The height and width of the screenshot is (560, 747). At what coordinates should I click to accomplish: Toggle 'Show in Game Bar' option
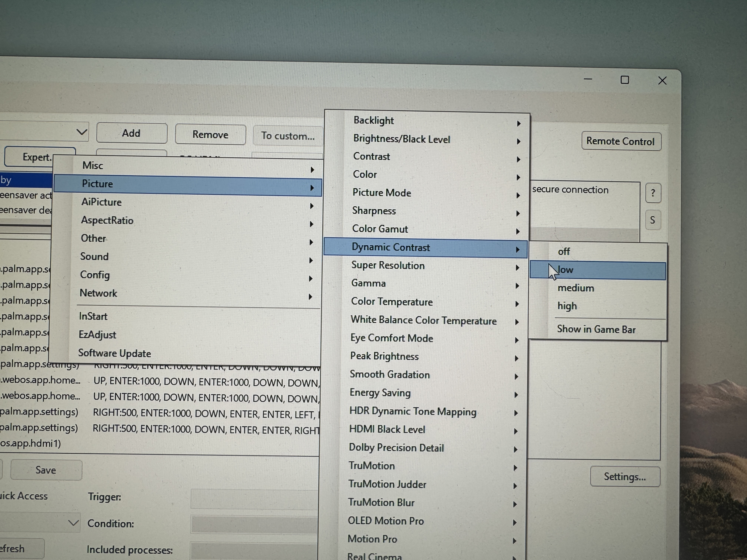(x=596, y=329)
